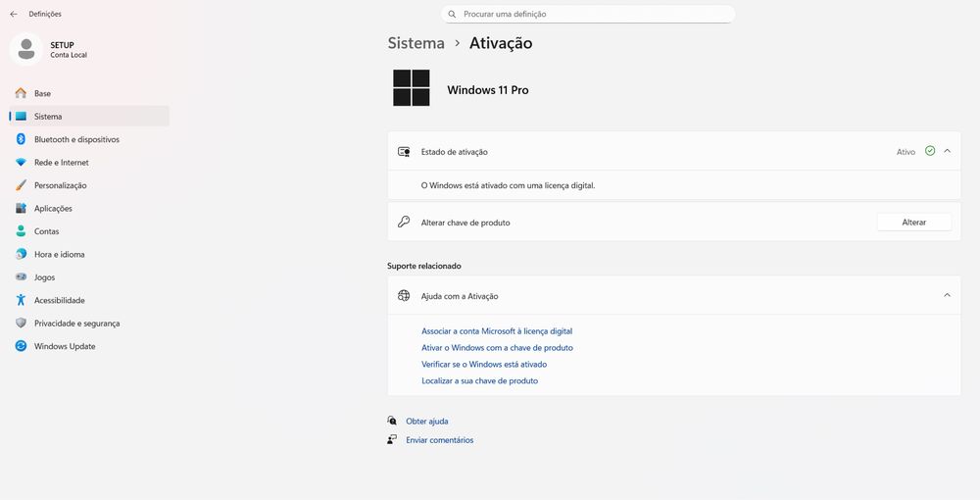Click the Acessibilidade figure icon
Screen dimensions: 980x500
(x=21, y=300)
